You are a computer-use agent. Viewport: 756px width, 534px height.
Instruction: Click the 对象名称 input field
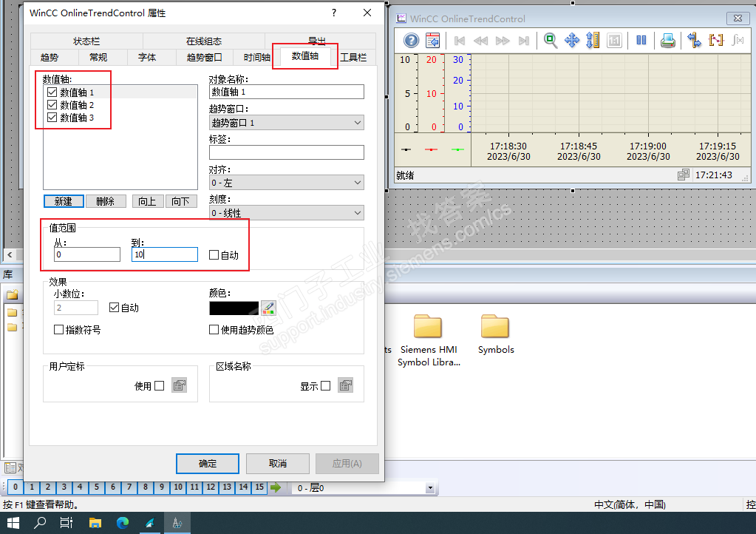(x=287, y=92)
